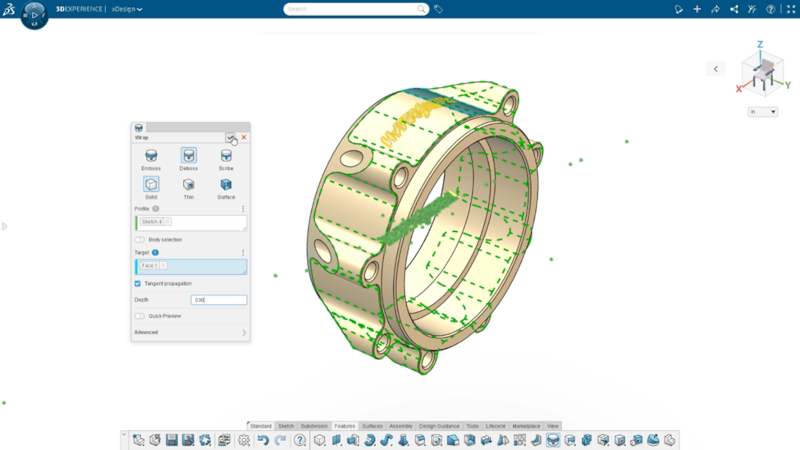Open the Surfaces tab
Screen dimensions: 800x450
coord(372,426)
